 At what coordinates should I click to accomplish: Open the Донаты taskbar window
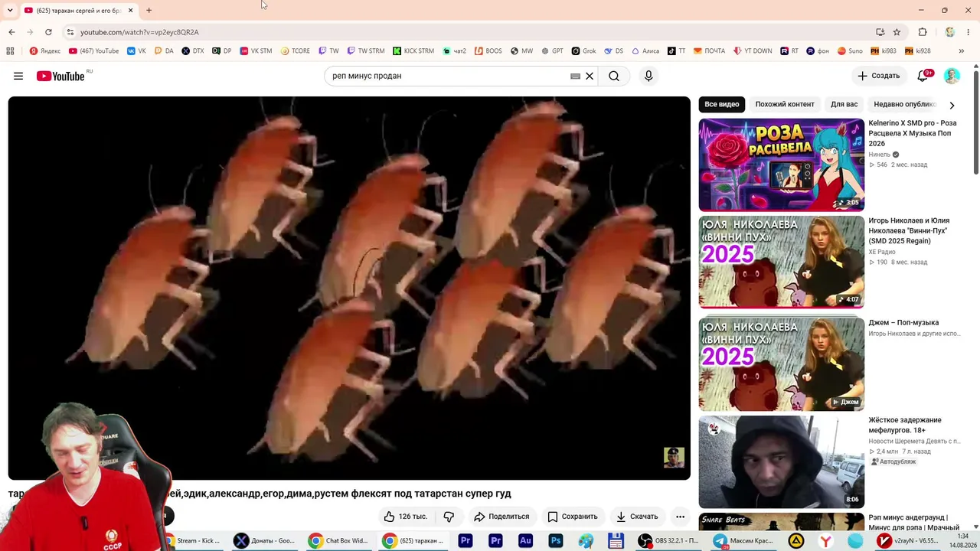266,541
